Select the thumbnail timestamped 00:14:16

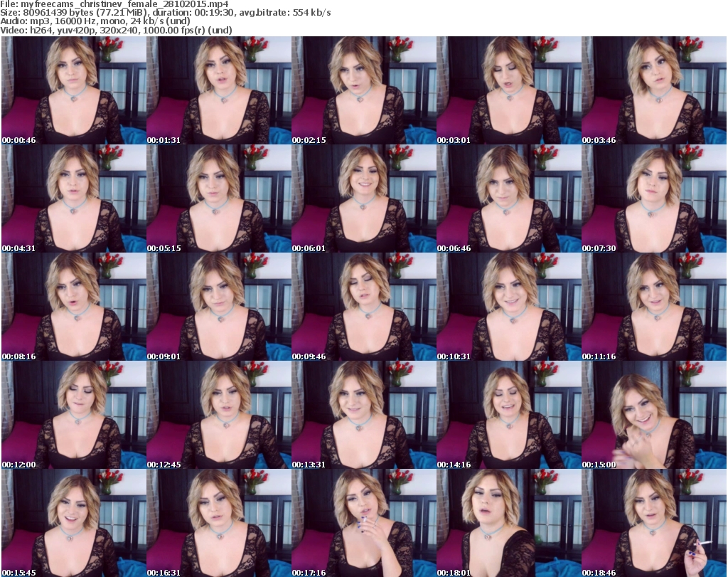click(x=509, y=415)
